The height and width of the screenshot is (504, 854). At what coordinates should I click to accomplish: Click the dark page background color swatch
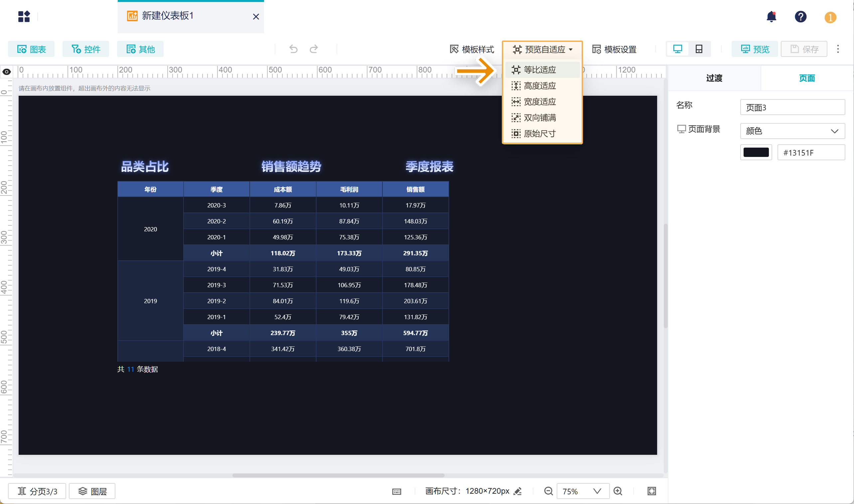(x=756, y=152)
